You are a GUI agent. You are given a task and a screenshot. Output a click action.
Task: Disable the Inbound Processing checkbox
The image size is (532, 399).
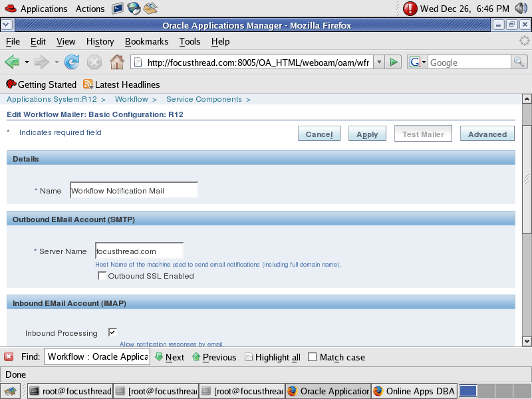tap(112, 331)
